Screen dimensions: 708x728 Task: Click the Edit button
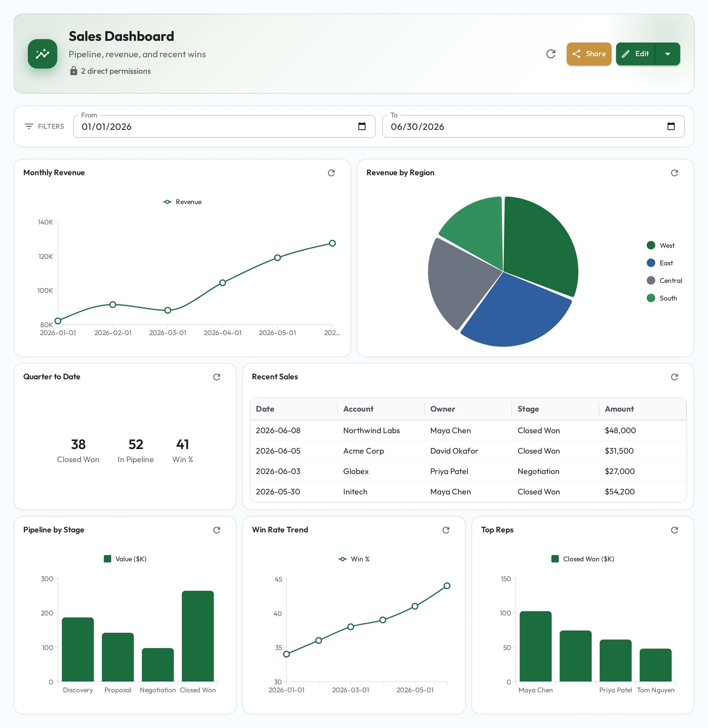coord(635,54)
